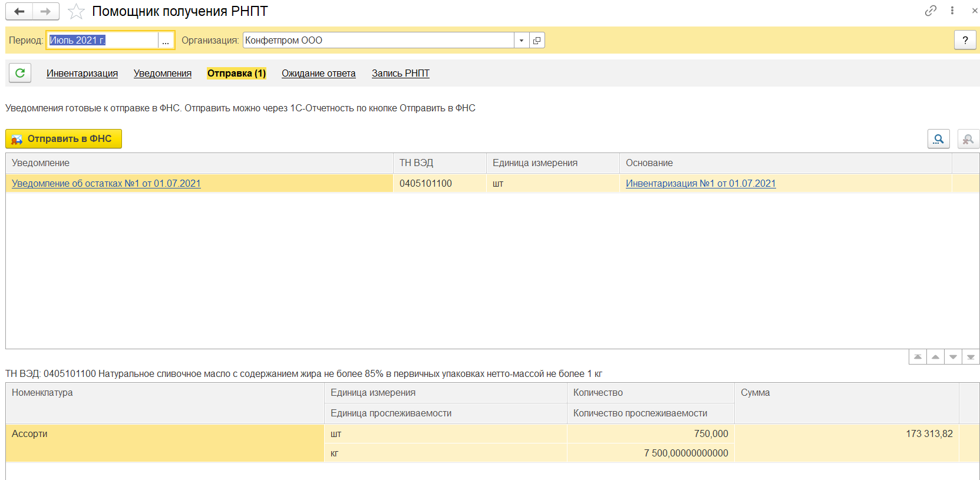Copy link using the chain icon
980x480 pixels.
(930, 11)
